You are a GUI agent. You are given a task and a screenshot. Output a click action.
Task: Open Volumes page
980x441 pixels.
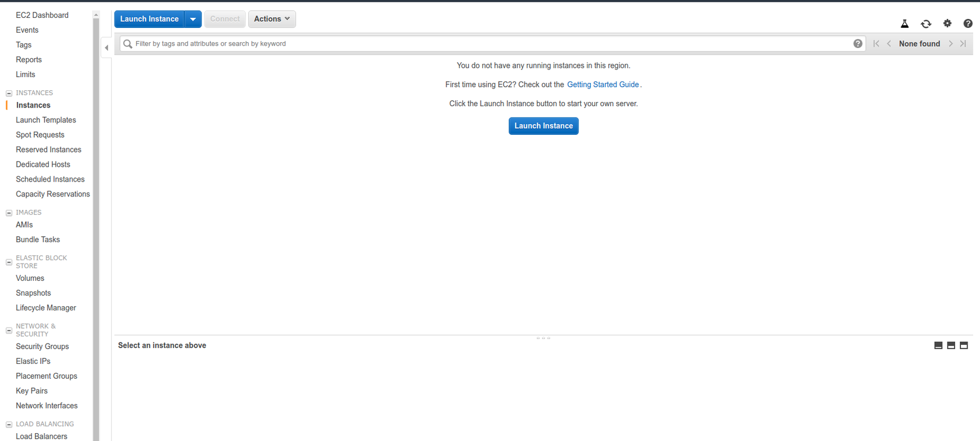30,278
